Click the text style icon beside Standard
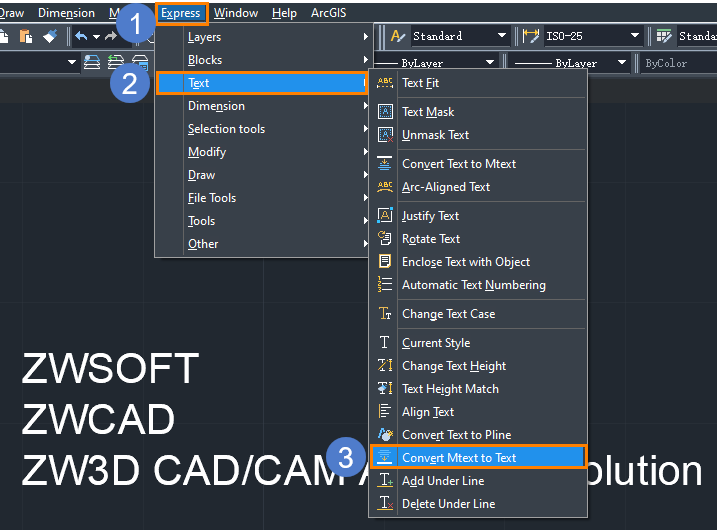Viewport: 717px width, 530px height. click(398, 36)
